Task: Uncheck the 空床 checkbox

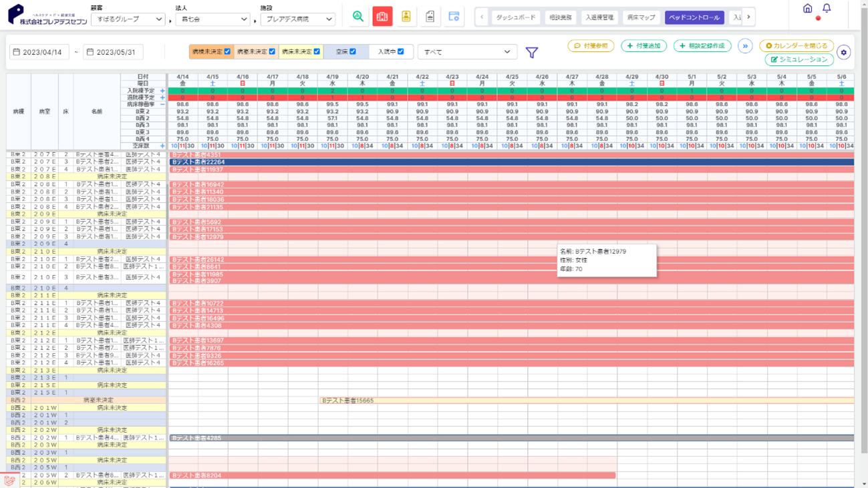Action: click(x=353, y=51)
